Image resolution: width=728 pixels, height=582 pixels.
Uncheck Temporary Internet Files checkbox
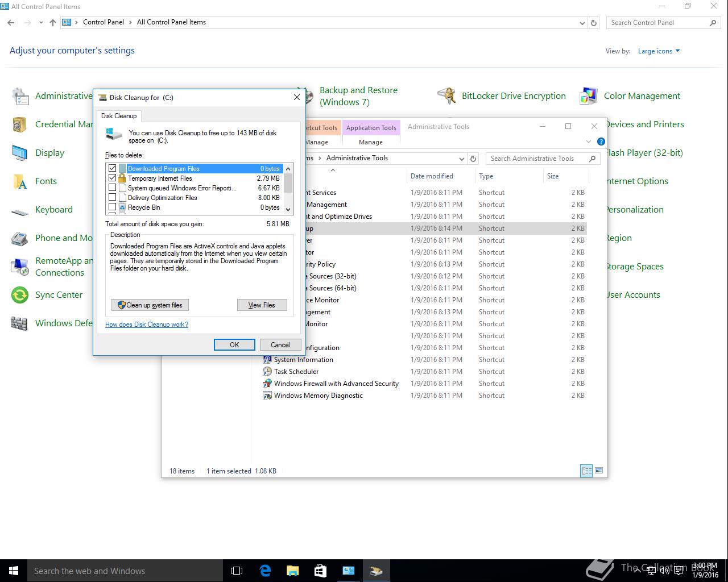[112, 178]
